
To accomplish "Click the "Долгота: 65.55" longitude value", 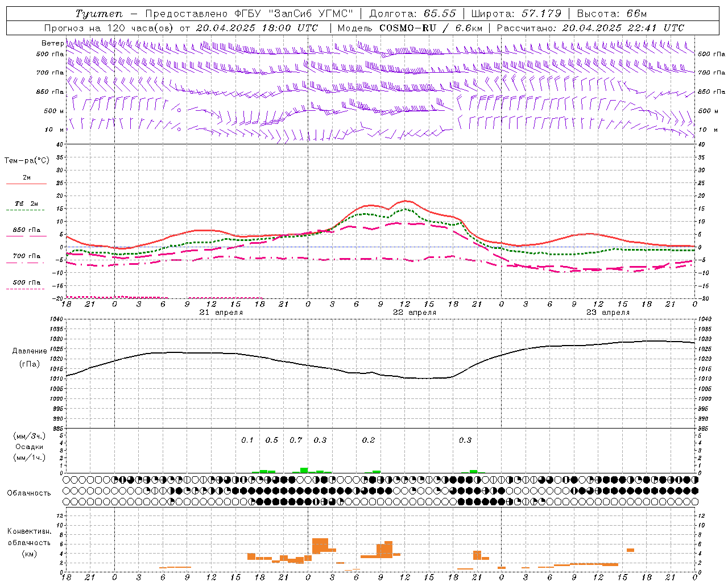I will pos(412,14).
